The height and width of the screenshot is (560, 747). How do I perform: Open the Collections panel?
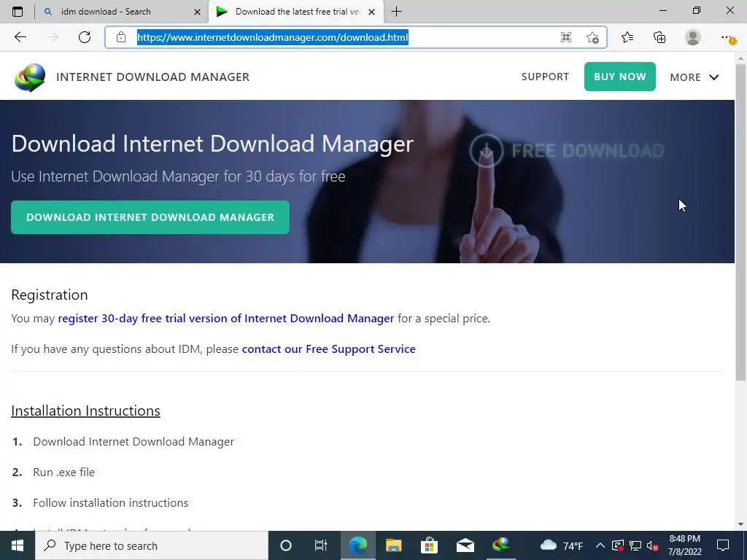click(x=659, y=37)
